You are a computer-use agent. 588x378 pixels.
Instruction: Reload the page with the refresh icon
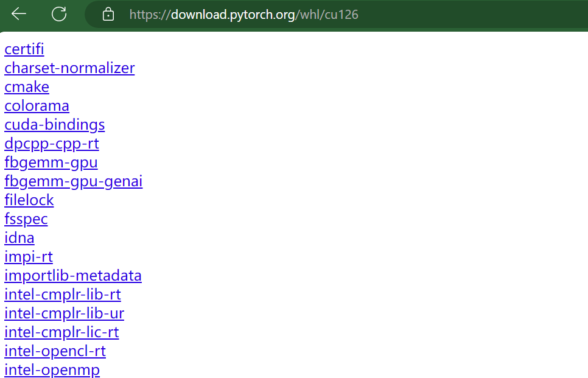59,14
